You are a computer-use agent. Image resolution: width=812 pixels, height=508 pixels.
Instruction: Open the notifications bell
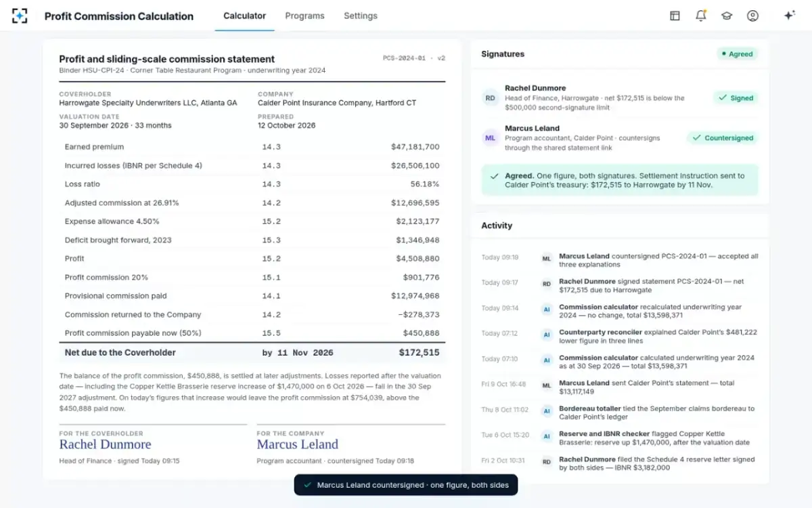pos(700,16)
